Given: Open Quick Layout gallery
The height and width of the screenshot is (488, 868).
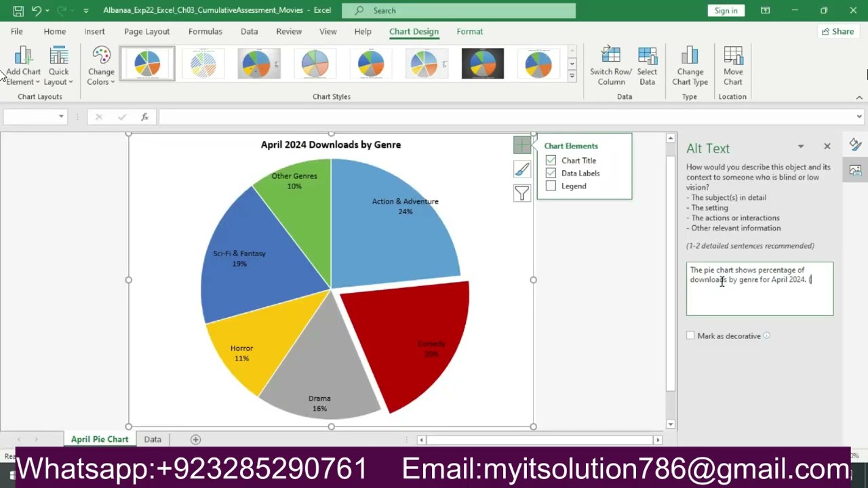Looking at the screenshot, I should click(x=58, y=66).
